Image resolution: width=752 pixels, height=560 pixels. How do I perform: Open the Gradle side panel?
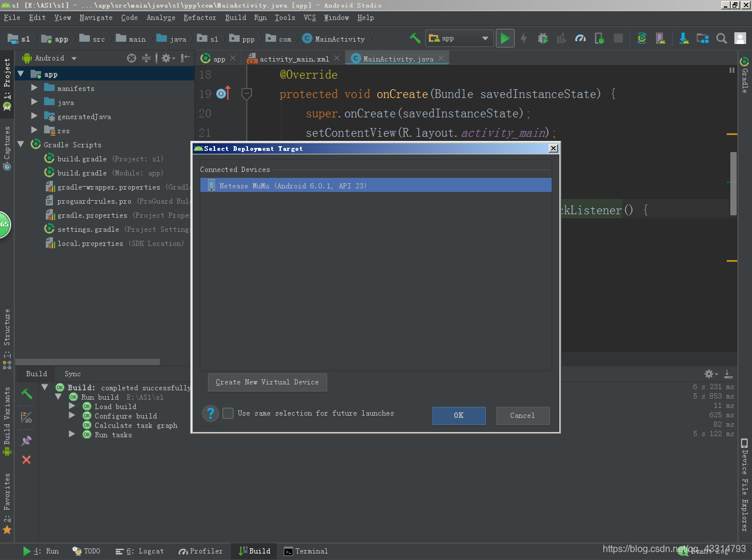point(744,75)
